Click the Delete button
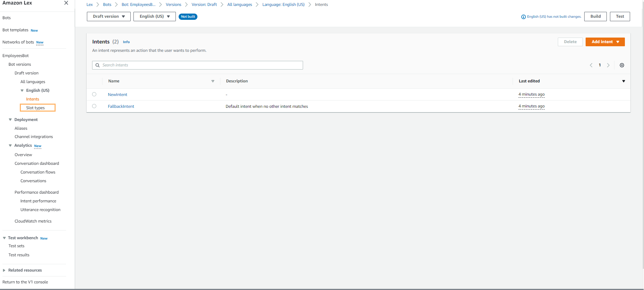This screenshot has height=290, width=644. point(570,42)
